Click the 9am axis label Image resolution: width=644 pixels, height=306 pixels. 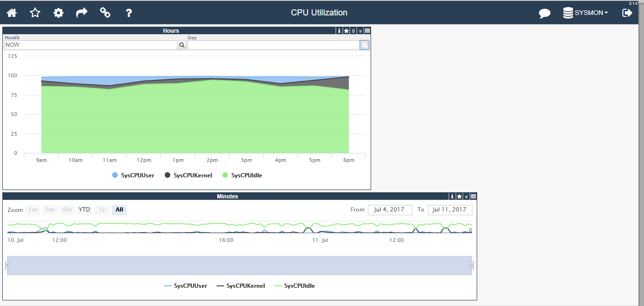point(41,160)
